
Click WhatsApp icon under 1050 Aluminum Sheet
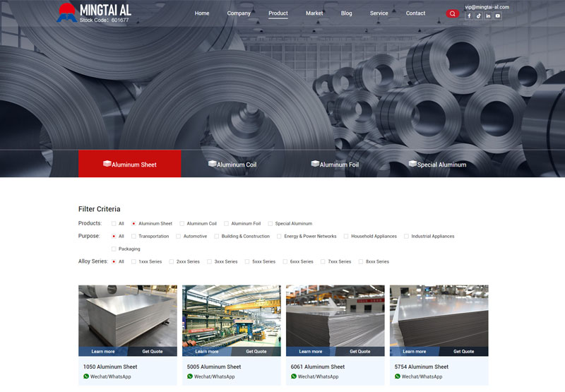[x=86, y=376]
